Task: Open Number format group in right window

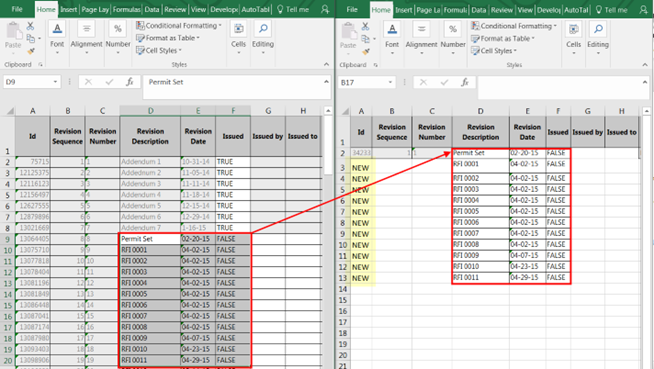Action: 453,38
